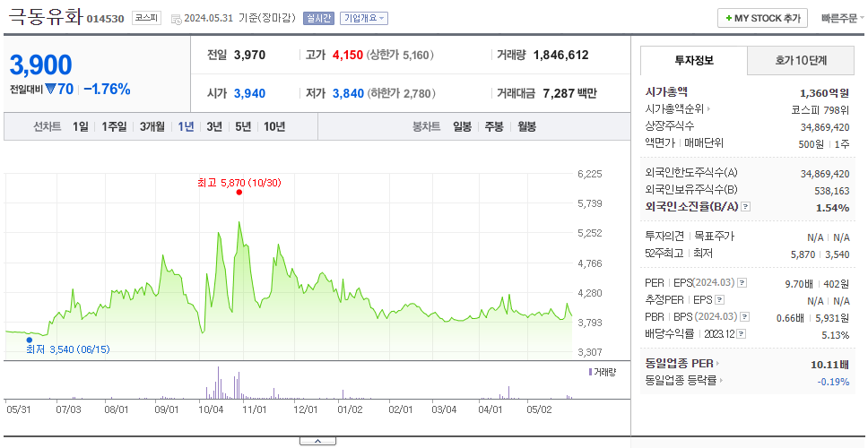
Task: Switch to the 투자정보 tab
Action: 694,61
